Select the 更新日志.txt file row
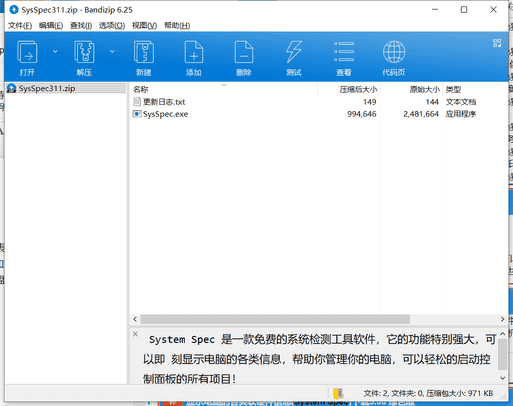The width and height of the screenshot is (513, 406). [304, 102]
